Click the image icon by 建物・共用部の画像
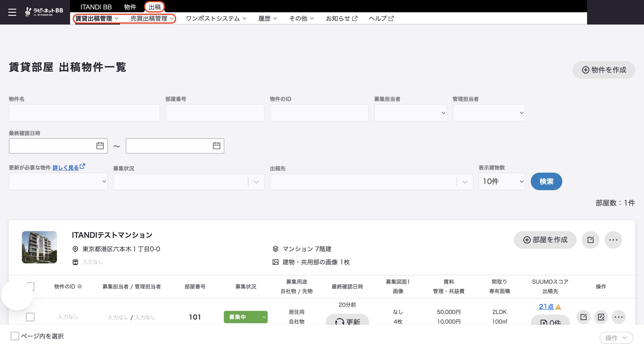The image size is (644, 351). click(275, 262)
